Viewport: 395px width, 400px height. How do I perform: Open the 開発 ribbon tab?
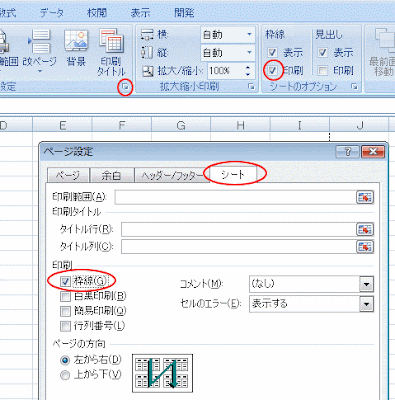click(184, 13)
